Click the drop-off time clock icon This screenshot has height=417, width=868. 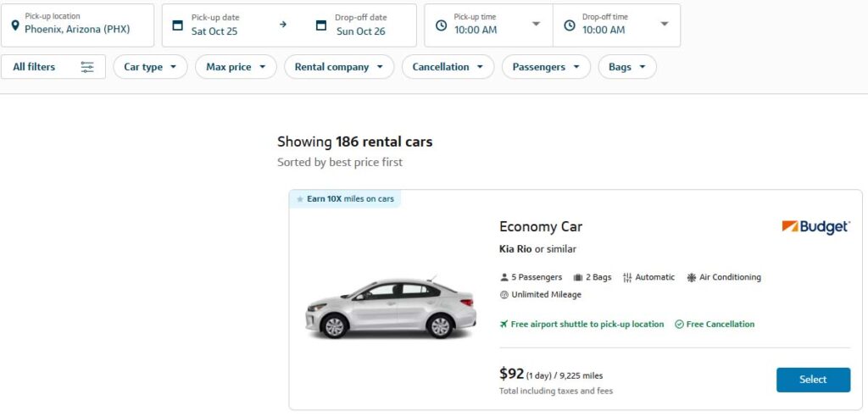(x=568, y=25)
